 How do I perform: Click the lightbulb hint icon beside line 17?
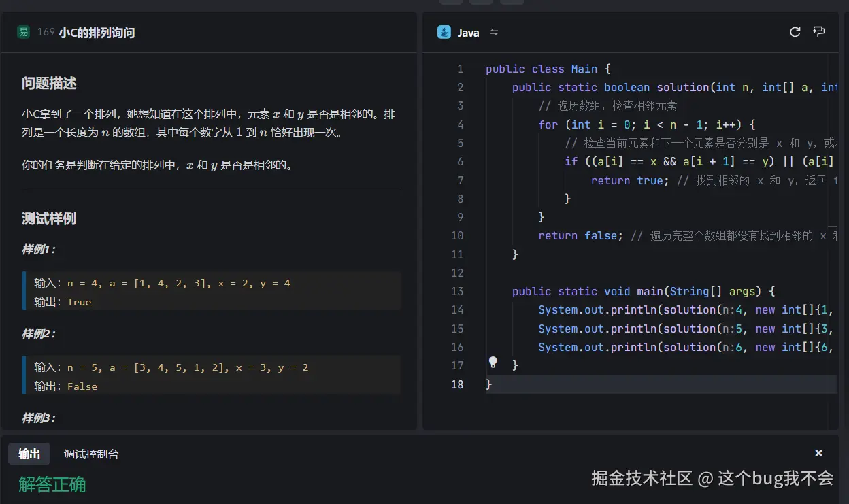click(x=493, y=363)
